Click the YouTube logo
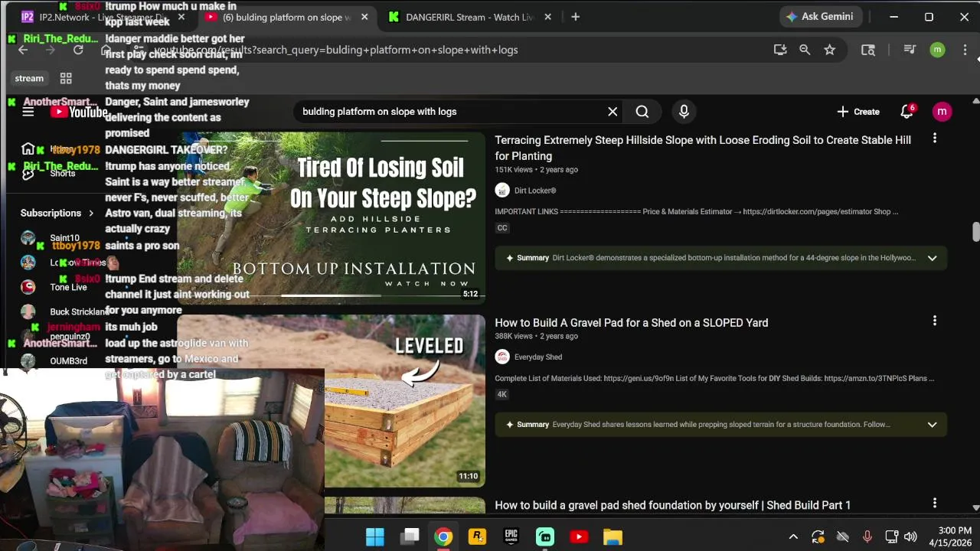This screenshot has width=980, height=551. pos(79,112)
